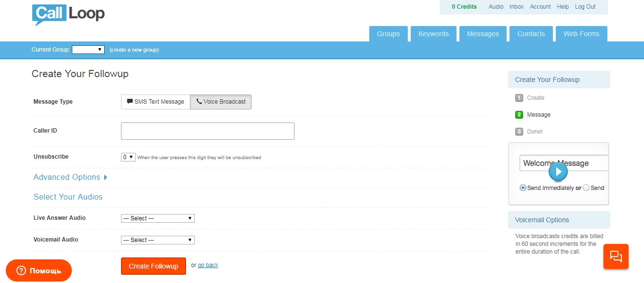Open the top Help link

[x=563, y=7]
